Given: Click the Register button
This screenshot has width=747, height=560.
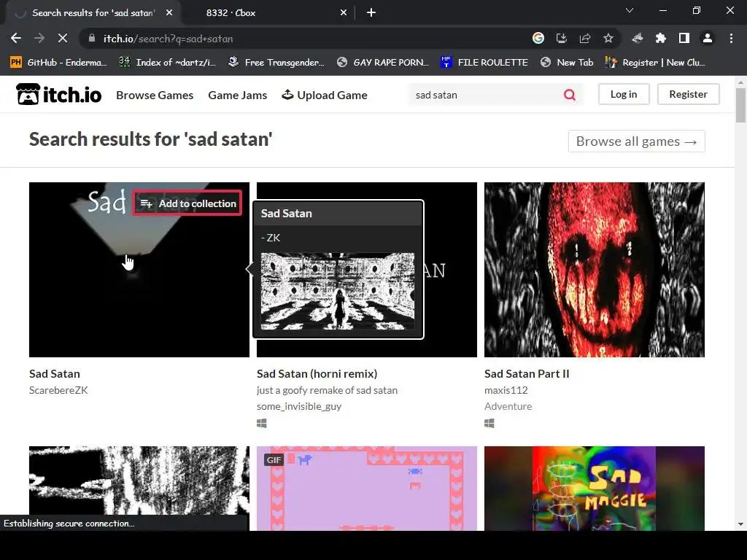Looking at the screenshot, I should coord(689,94).
